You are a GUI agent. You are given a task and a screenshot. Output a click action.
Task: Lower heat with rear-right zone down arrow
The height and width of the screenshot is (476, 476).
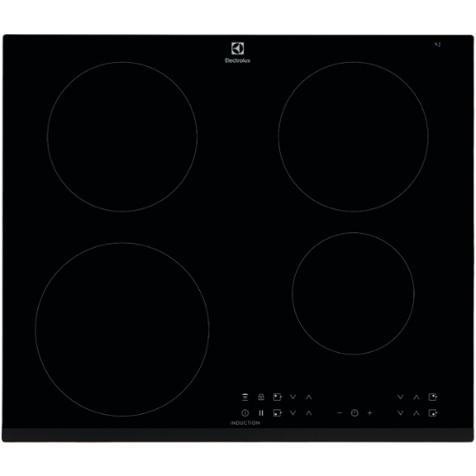(401, 397)
